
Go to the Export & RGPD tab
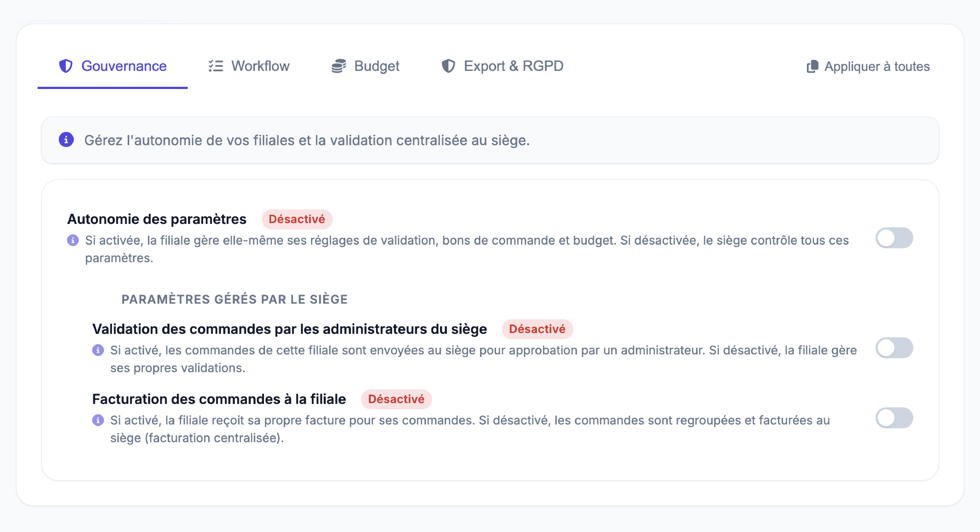pyautogui.click(x=502, y=66)
